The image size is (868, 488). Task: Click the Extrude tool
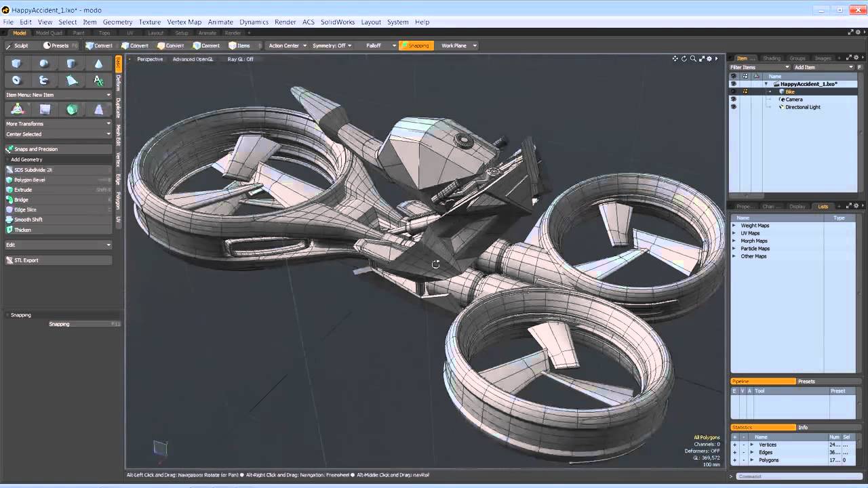tap(58, 190)
